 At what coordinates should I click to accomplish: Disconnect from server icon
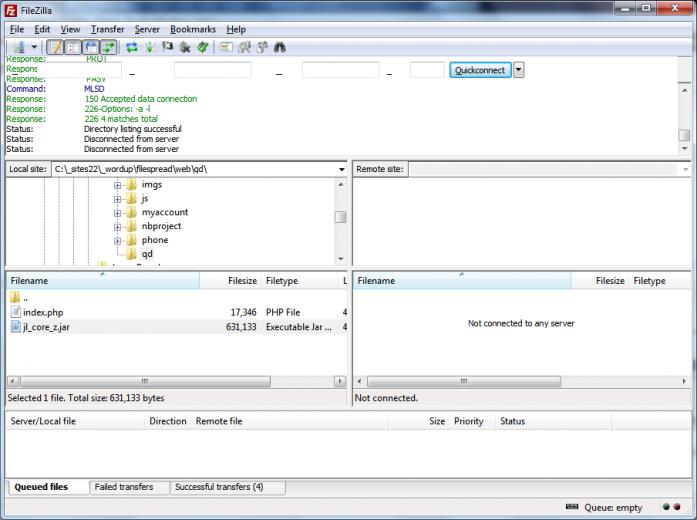185,47
